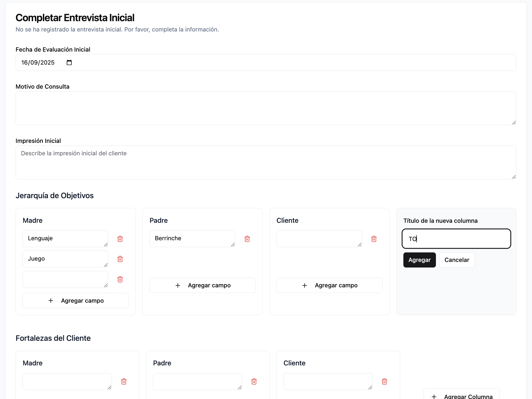Delete the empty third Madre objective field
This screenshot has width=532, height=399.
tap(120, 279)
